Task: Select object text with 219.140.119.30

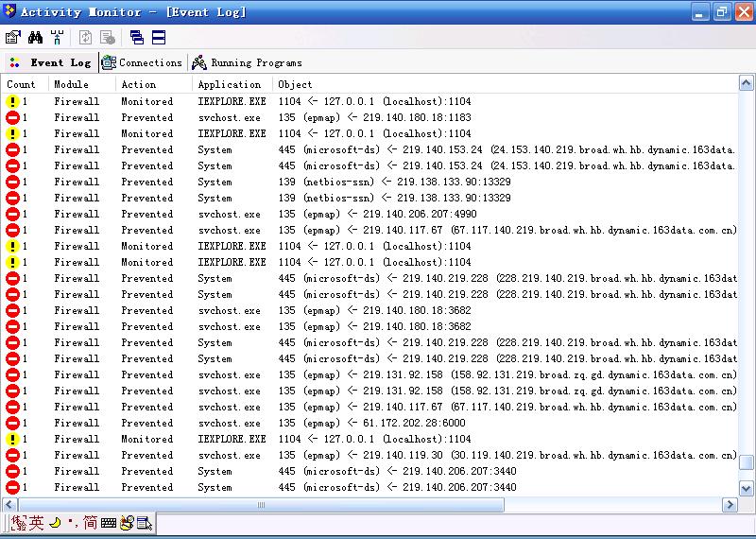Action: [507, 455]
